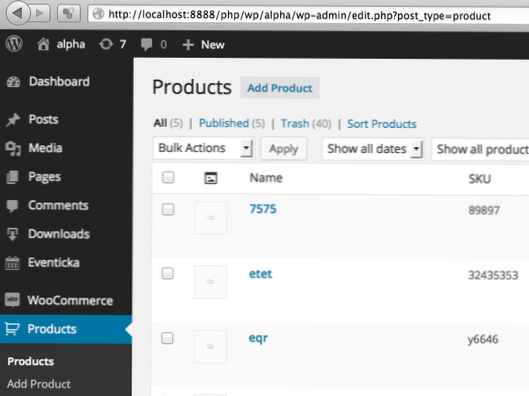This screenshot has height=396, width=529.
Task: Click the placeholder thumbnail for eqr
Action: point(210,347)
